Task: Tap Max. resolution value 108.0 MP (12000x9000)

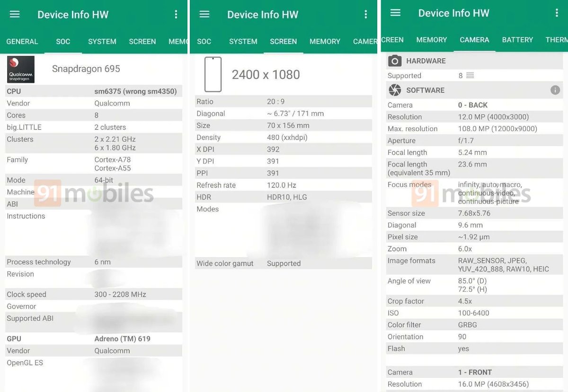Action: point(497,129)
